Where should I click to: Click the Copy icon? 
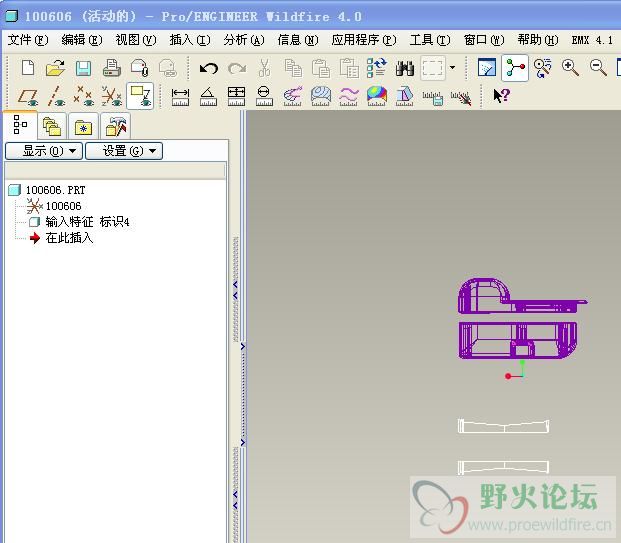tap(293, 68)
